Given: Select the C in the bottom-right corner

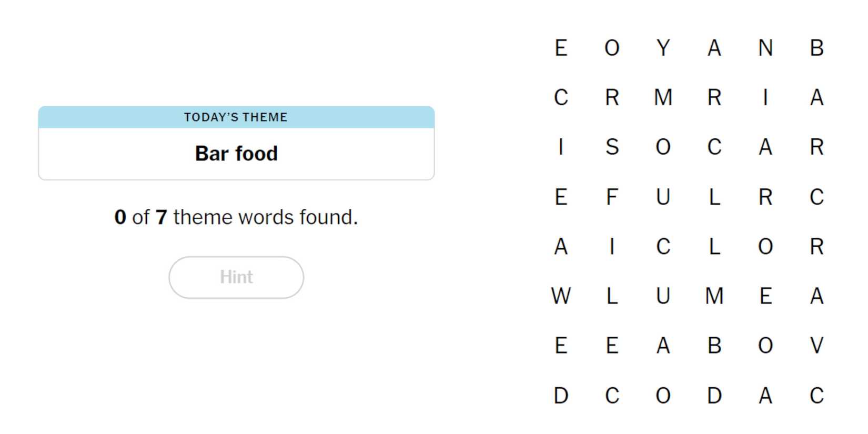Looking at the screenshot, I should click(x=816, y=396).
